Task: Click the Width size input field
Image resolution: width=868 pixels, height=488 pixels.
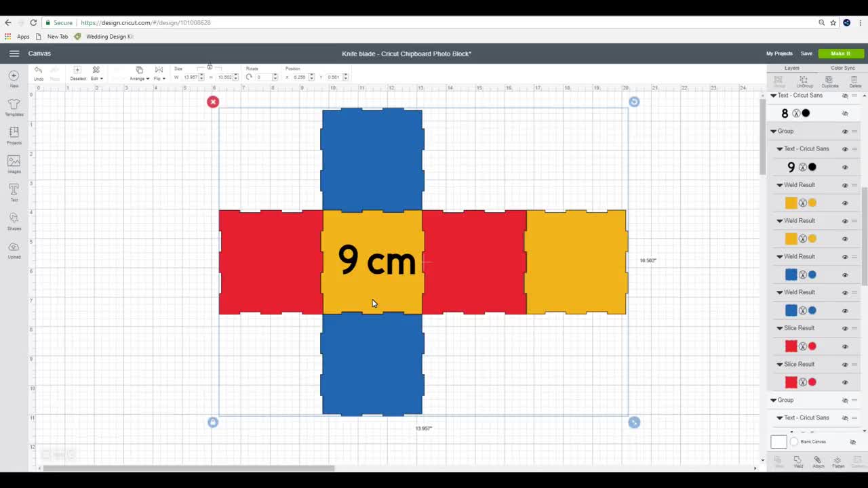Action: coord(191,77)
